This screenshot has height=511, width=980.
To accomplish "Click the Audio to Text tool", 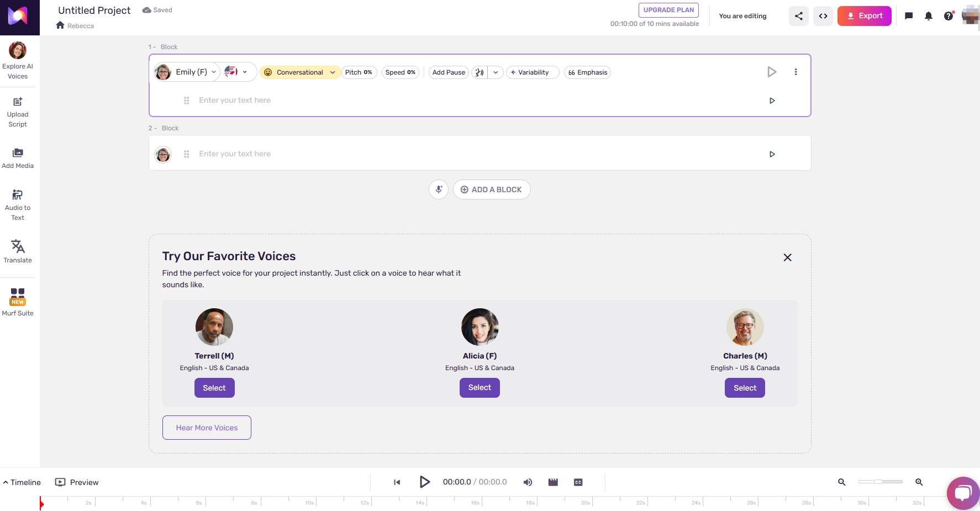I will pos(18,204).
